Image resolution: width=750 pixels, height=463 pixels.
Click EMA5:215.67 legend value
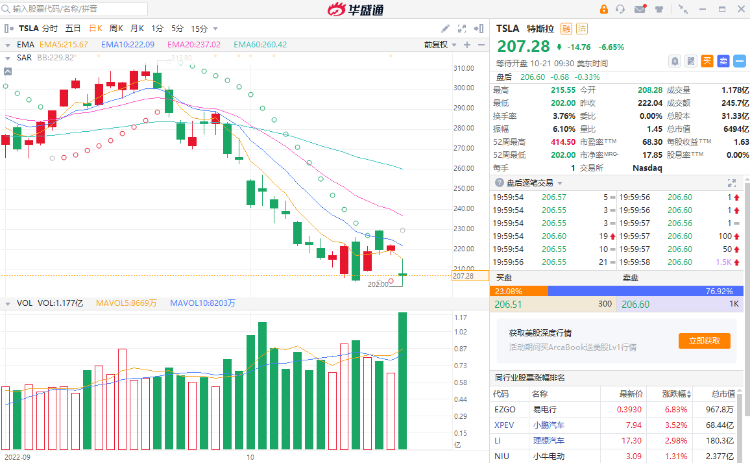click(x=64, y=44)
